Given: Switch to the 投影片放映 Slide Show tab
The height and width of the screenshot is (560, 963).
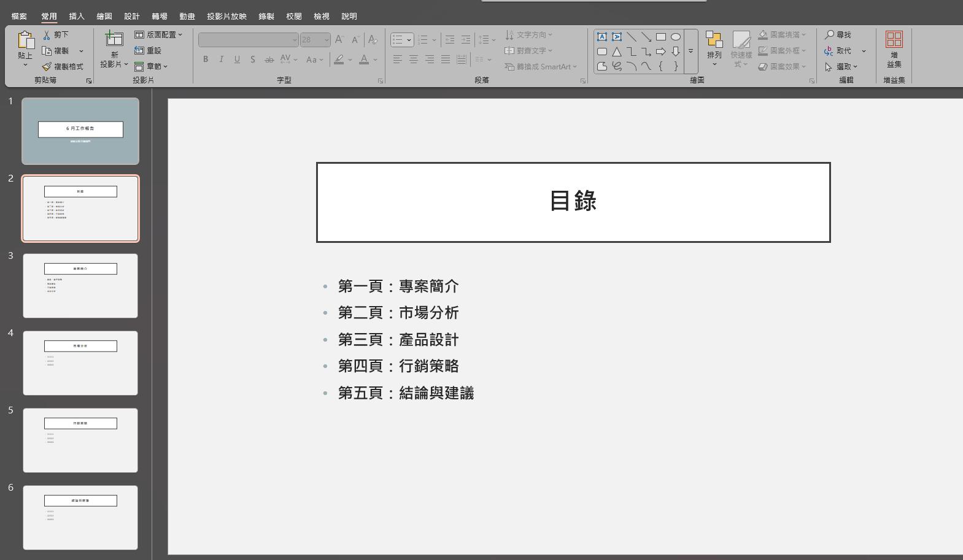Looking at the screenshot, I should [226, 17].
